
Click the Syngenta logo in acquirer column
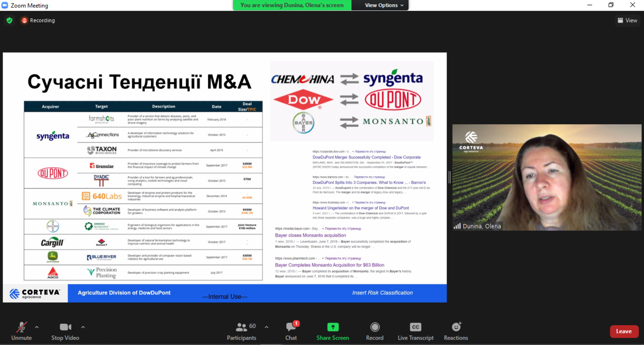pos(53,135)
